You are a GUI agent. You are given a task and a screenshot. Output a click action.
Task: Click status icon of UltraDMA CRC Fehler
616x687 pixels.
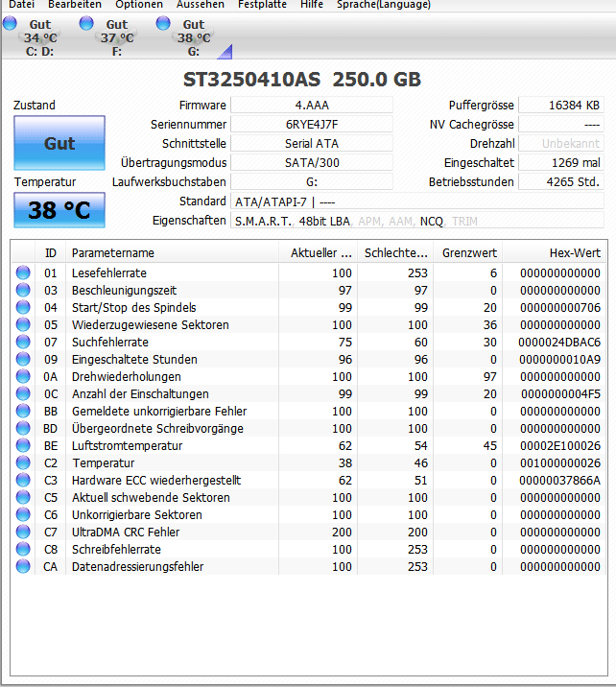pos(23,532)
